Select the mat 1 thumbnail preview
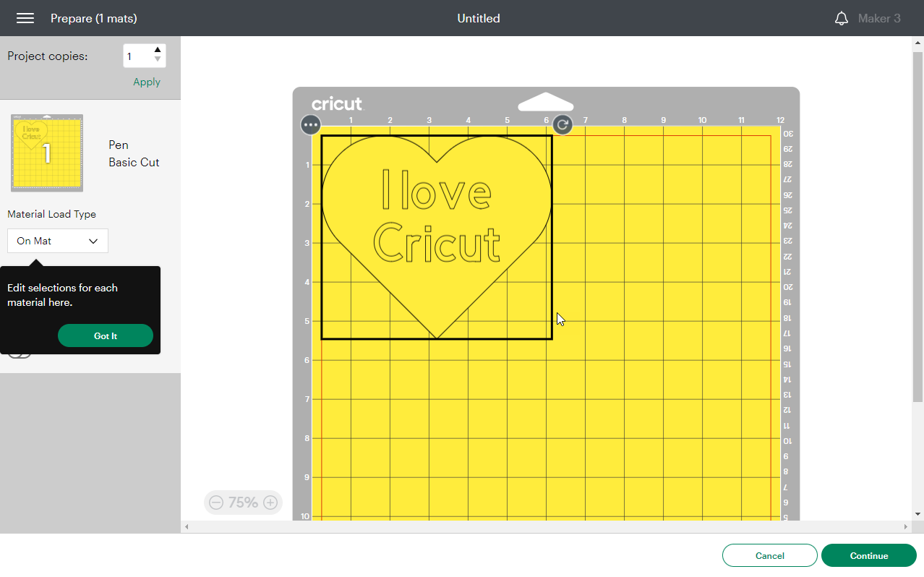Image resolution: width=924 pixels, height=577 pixels. (46, 153)
